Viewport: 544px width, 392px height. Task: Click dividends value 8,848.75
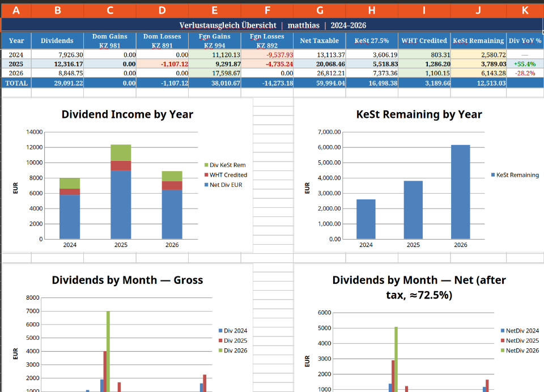[58, 73]
